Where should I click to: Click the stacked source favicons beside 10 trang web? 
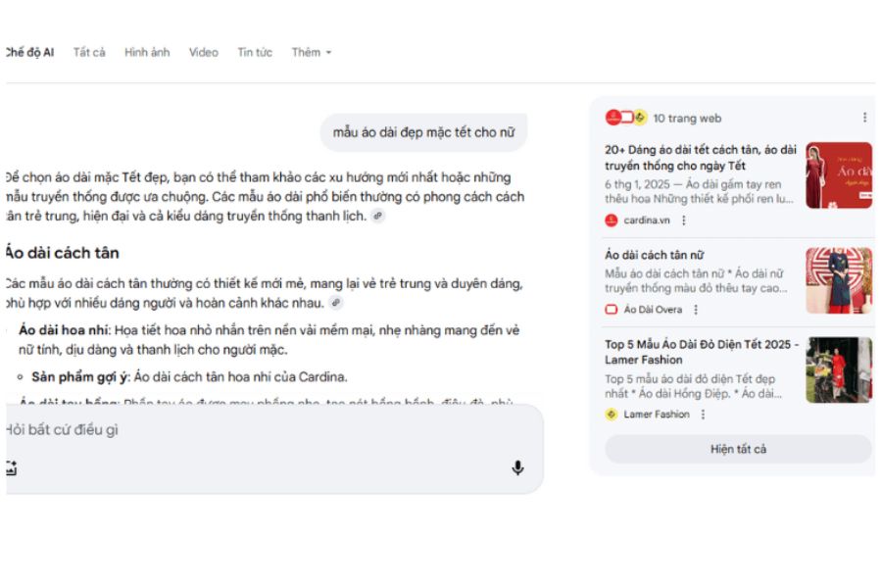pos(626,118)
